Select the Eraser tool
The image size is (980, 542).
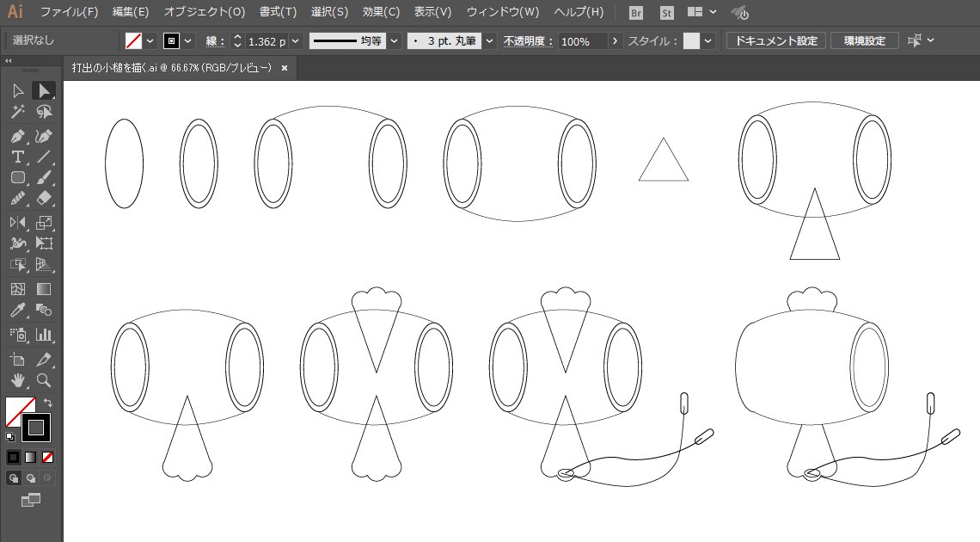pyautogui.click(x=43, y=198)
